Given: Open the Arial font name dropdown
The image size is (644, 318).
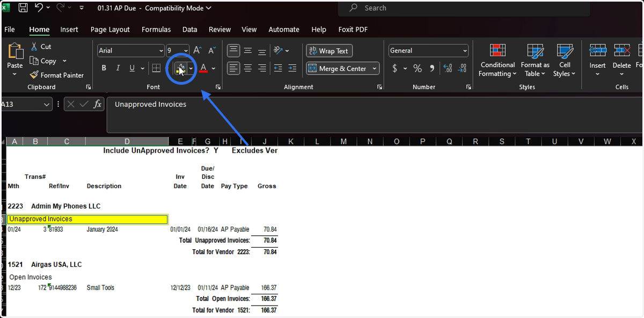Looking at the screenshot, I should coord(161,50).
